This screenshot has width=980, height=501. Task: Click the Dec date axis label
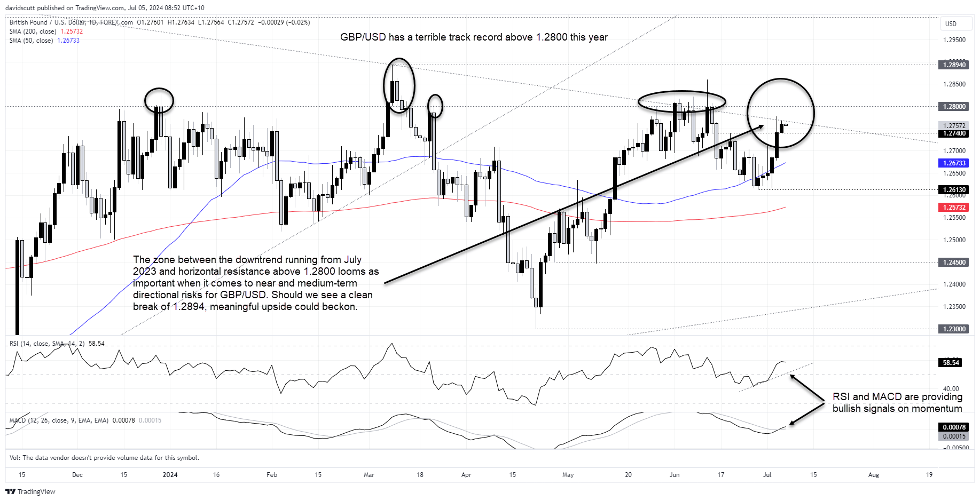(77, 475)
